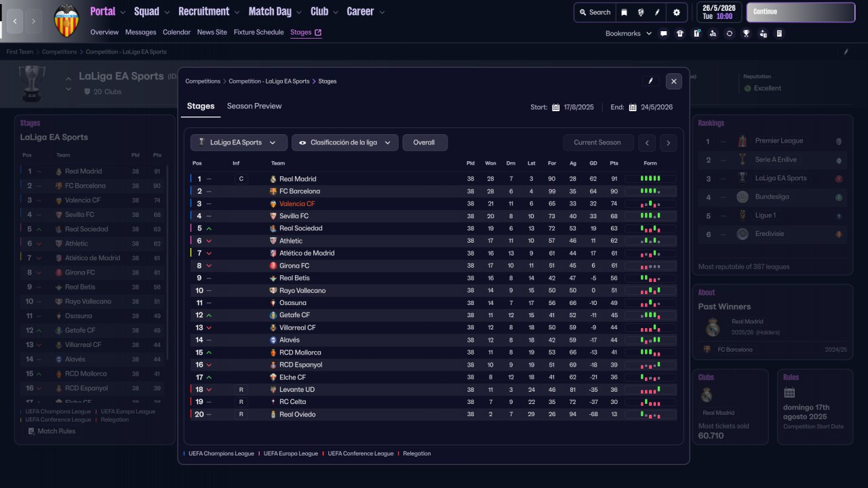Go back with the left arrow button
The image size is (868, 488).
15,21
